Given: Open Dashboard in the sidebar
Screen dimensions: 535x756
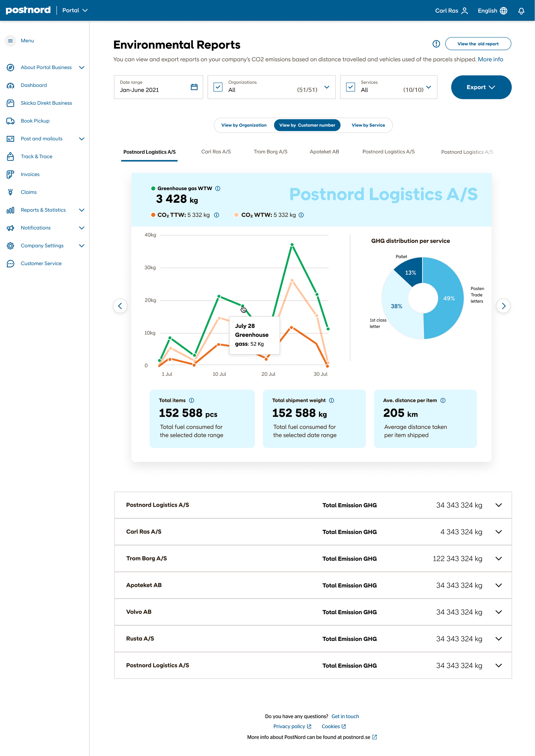Looking at the screenshot, I should pos(34,85).
